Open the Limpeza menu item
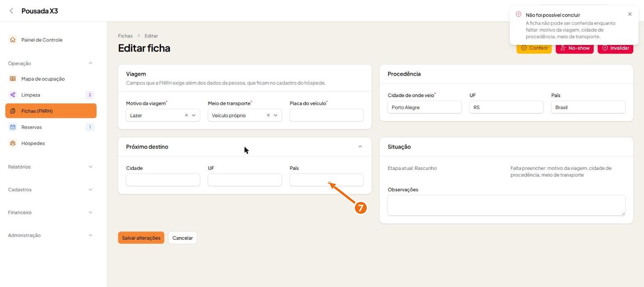 51,95
